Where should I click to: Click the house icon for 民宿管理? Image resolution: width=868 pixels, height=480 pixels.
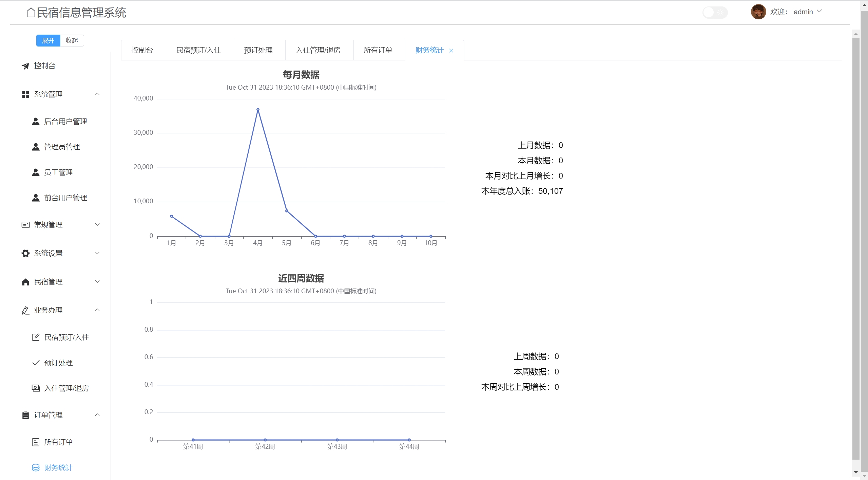pyautogui.click(x=25, y=282)
